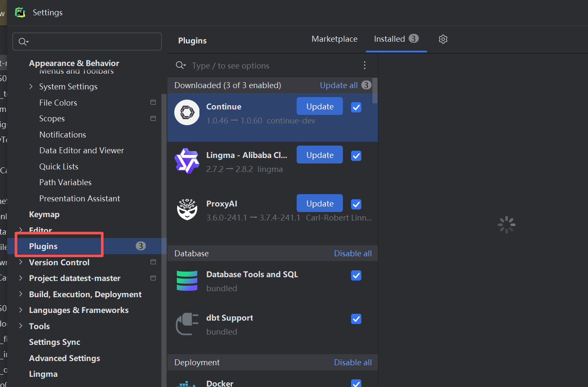Image resolution: width=588 pixels, height=387 pixels.
Task: Click the plugin list vertical scrollbar
Action: (x=375, y=90)
